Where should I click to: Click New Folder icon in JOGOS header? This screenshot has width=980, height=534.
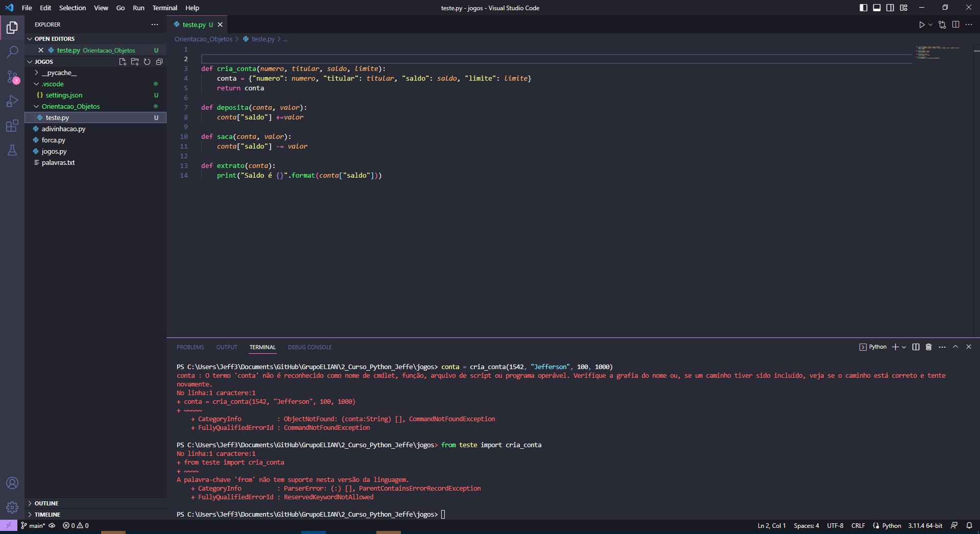coord(135,62)
